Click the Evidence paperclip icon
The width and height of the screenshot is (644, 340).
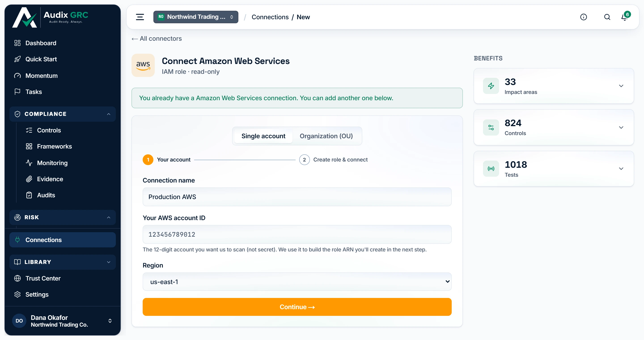[29, 179]
